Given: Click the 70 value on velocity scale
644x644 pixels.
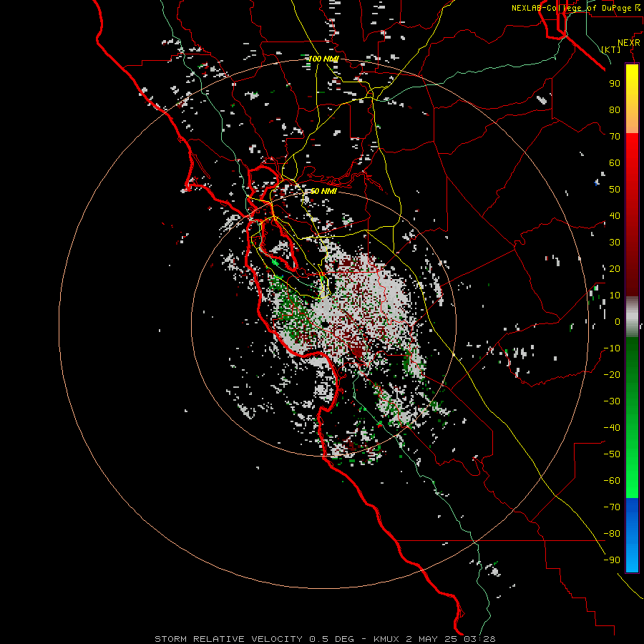Looking at the screenshot, I should [x=615, y=137].
